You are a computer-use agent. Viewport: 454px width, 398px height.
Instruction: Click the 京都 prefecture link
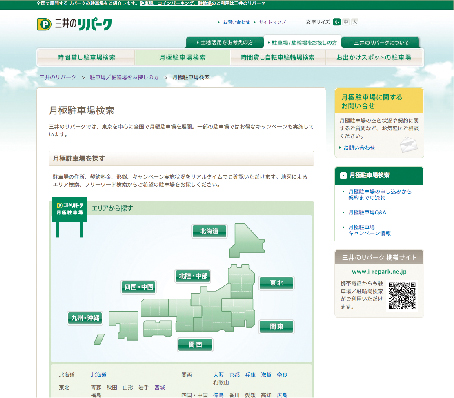[235, 374]
